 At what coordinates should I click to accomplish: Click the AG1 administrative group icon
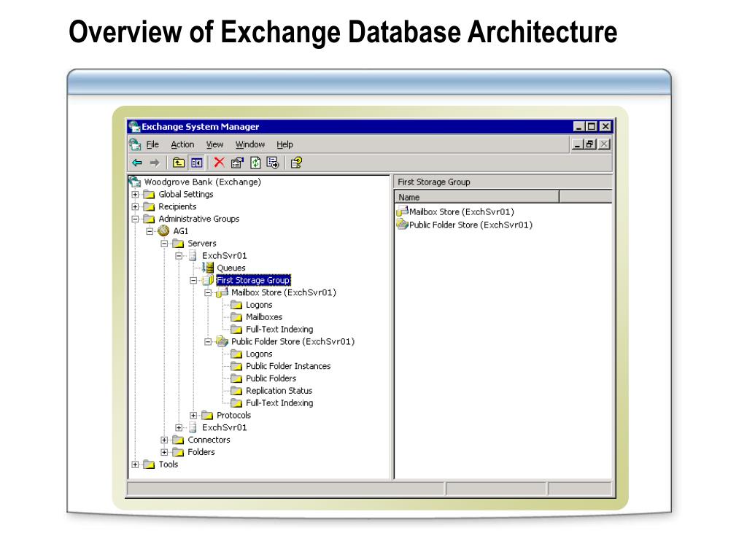(x=163, y=231)
